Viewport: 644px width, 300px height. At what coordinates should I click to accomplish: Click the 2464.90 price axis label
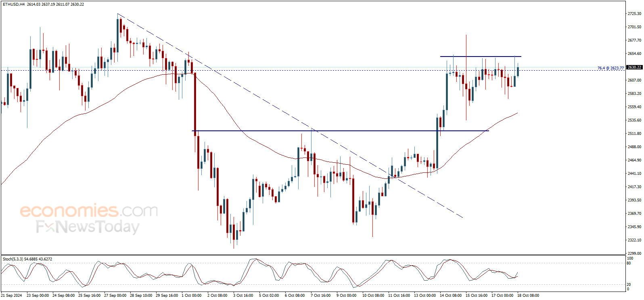[634, 160]
